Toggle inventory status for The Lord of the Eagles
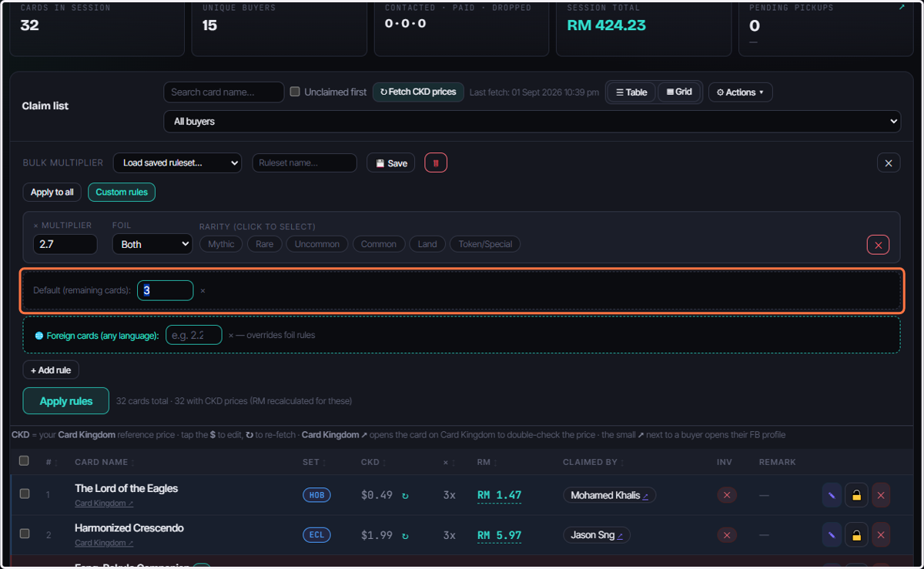Image resolution: width=924 pixels, height=569 pixels. click(x=727, y=495)
